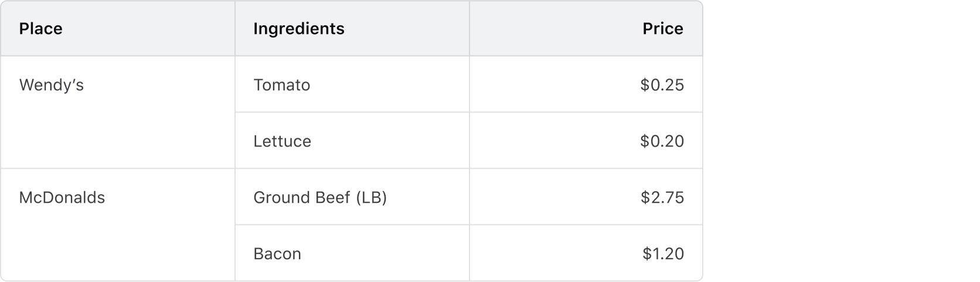The width and height of the screenshot is (980, 282).
Task: Select the $2.75 price value
Action: [662, 198]
